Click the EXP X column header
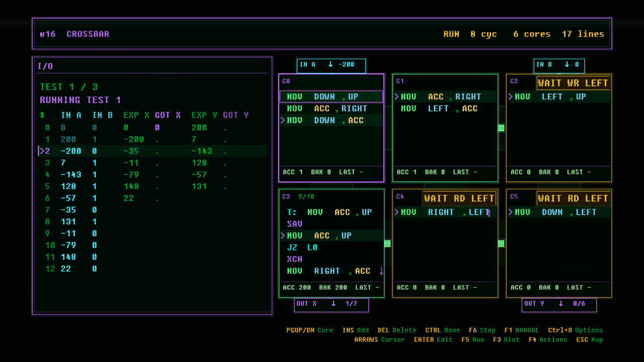The width and height of the screenshot is (644, 362). (x=136, y=115)
